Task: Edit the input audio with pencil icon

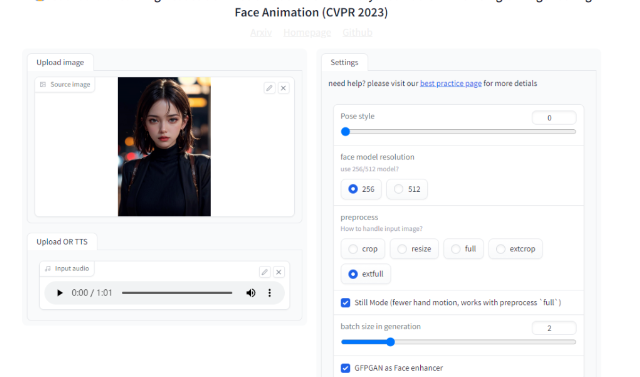Action: [x=264, y=272]
